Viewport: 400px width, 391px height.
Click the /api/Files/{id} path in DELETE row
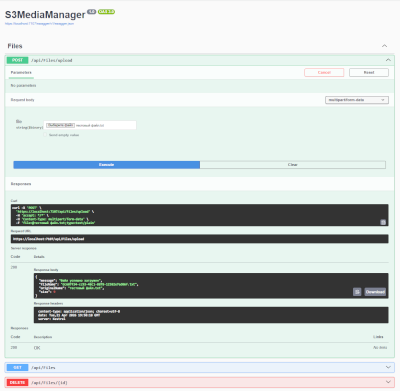click(x=49, y=382)
